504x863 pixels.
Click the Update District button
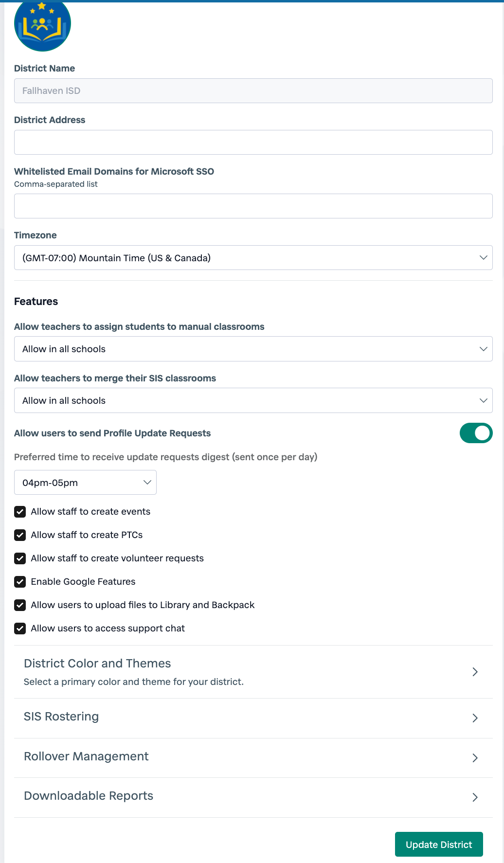(438, 845)
